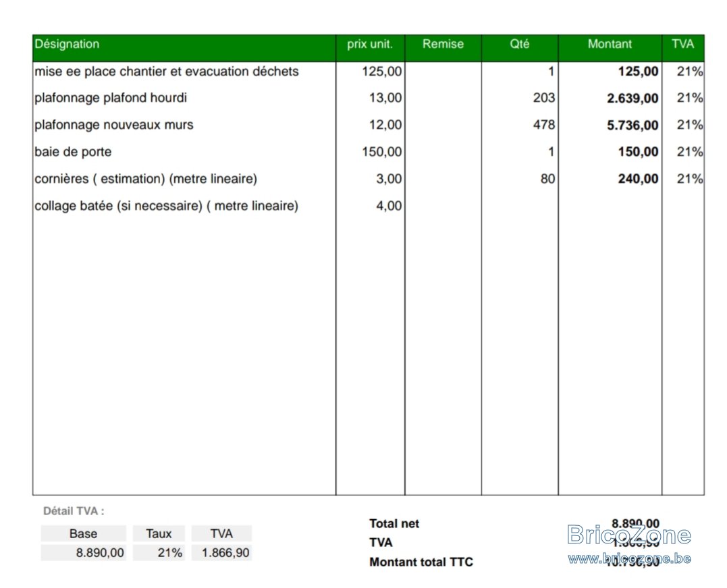Select the Qté column header
727x588 pixels.
(x=520, y=45)
